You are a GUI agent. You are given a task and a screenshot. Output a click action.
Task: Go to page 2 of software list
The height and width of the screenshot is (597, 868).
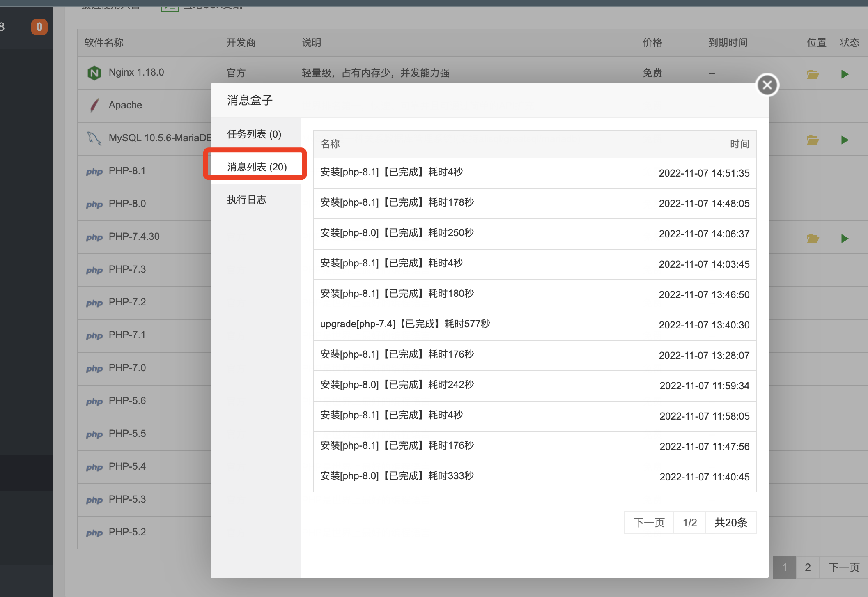coord(808,567)
